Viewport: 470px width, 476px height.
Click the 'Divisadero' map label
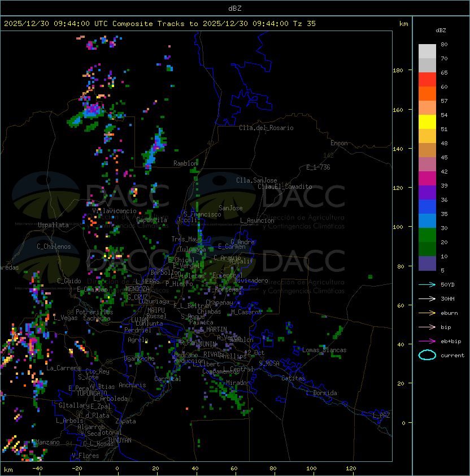coord(251,280)
